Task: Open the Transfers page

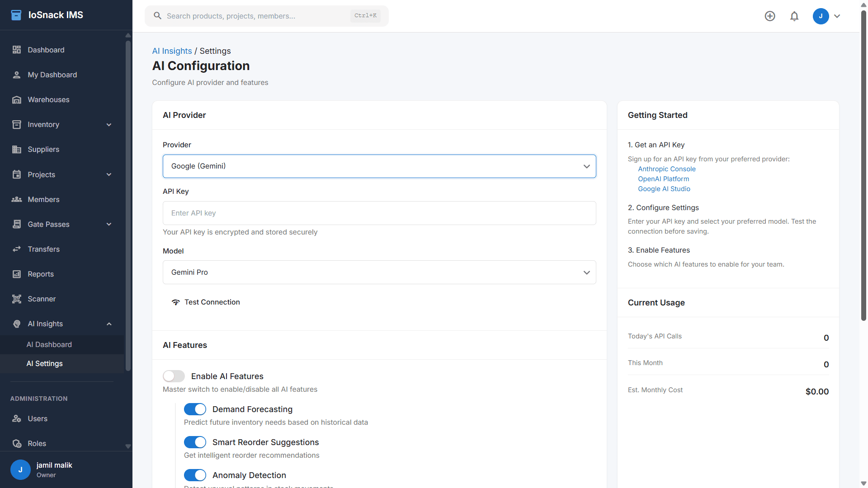Action: pos(43,249)
